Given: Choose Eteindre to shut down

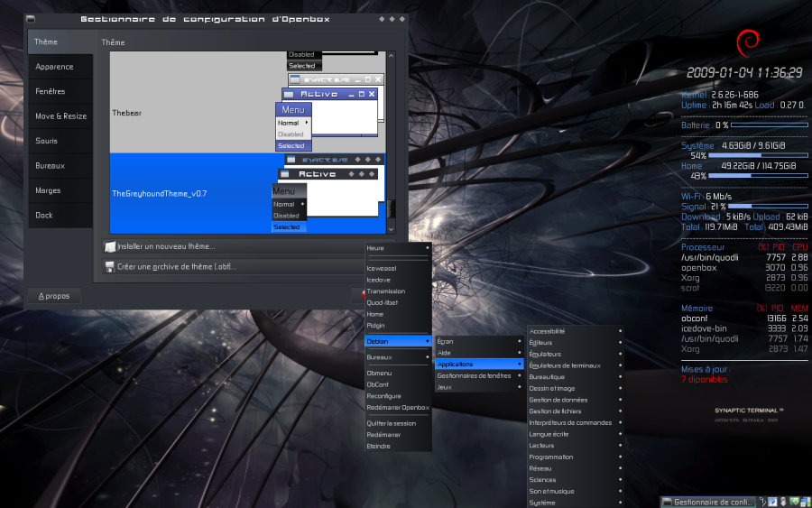Looking at the screenshot, I should click(x=398, y=446).
